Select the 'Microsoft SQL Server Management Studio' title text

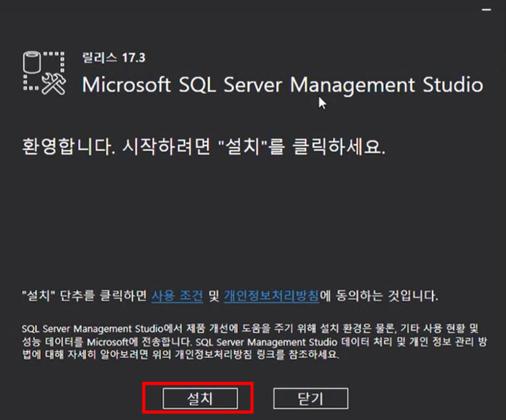(283, 85)
